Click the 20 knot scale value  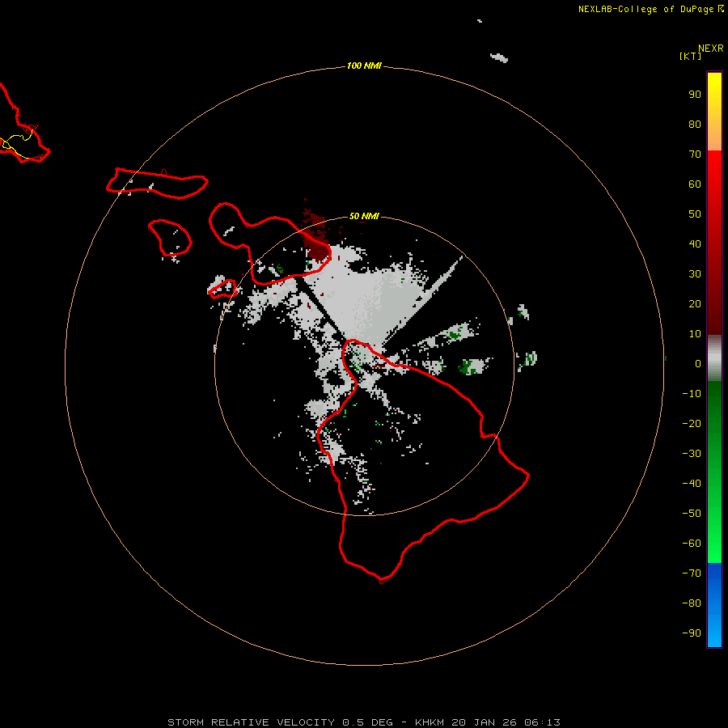(x=695, y=304)
